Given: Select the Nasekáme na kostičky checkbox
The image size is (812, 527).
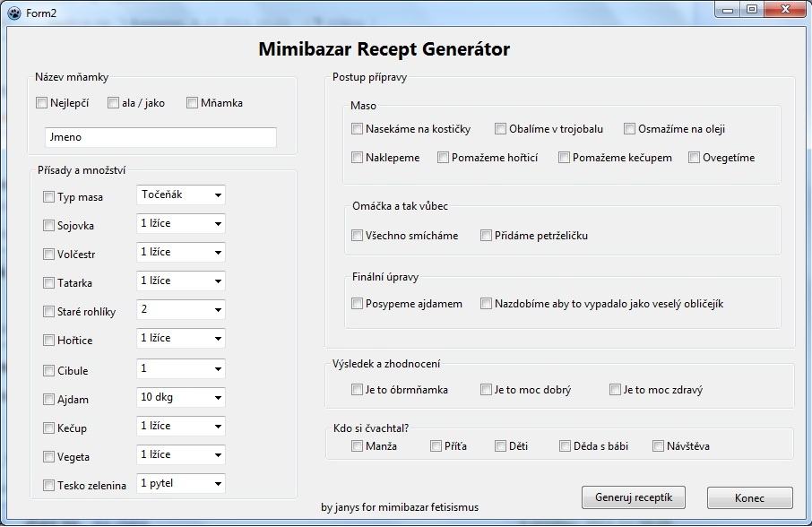Looking at the screenshot, I should 358,129.
